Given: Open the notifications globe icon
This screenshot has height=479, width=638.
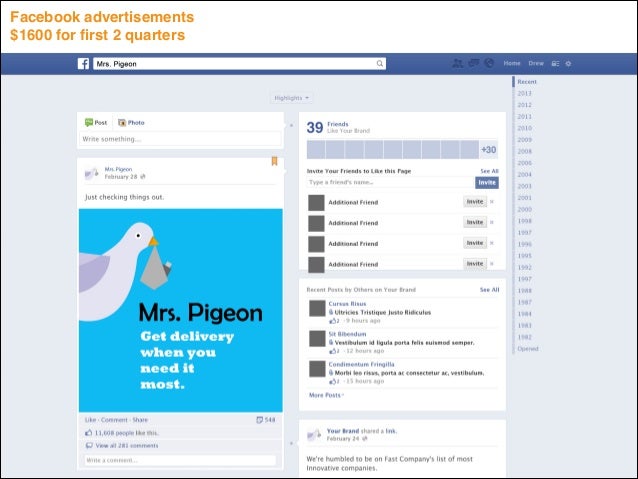Looking at the screenshot, I should tap(489, 63).
